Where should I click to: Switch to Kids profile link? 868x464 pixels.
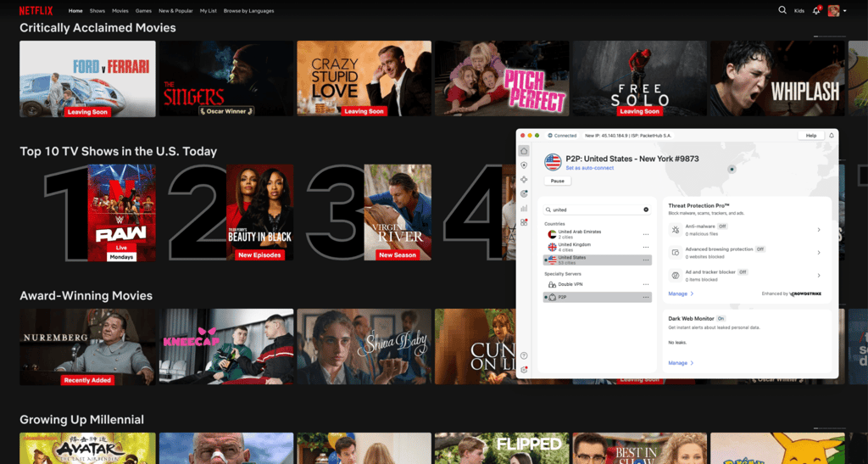(x=799, y=10)
